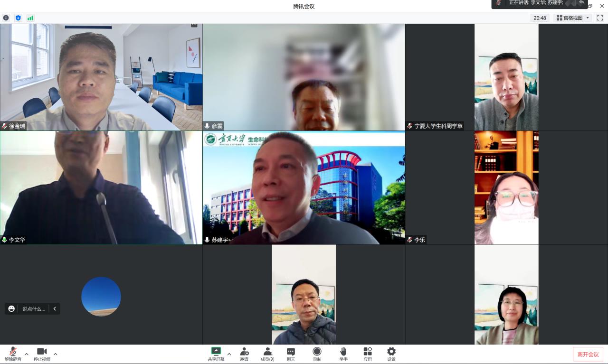Viewport: 608px width, 364px height.
Task: Click the 离开会议 leave button
Action: [x=588, y=355]
